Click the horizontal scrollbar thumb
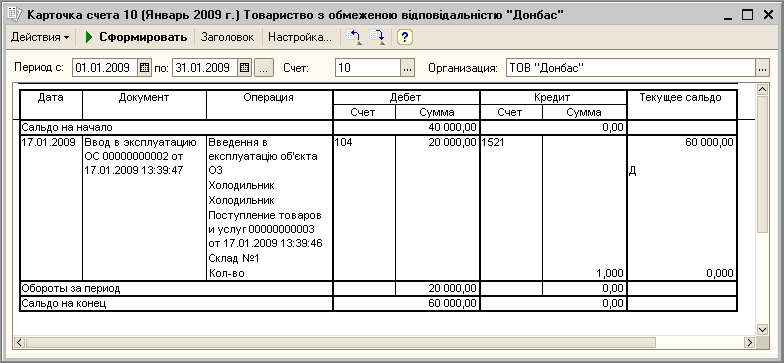Viewport: 784px width, 363px height. click(x=341, y=342)
